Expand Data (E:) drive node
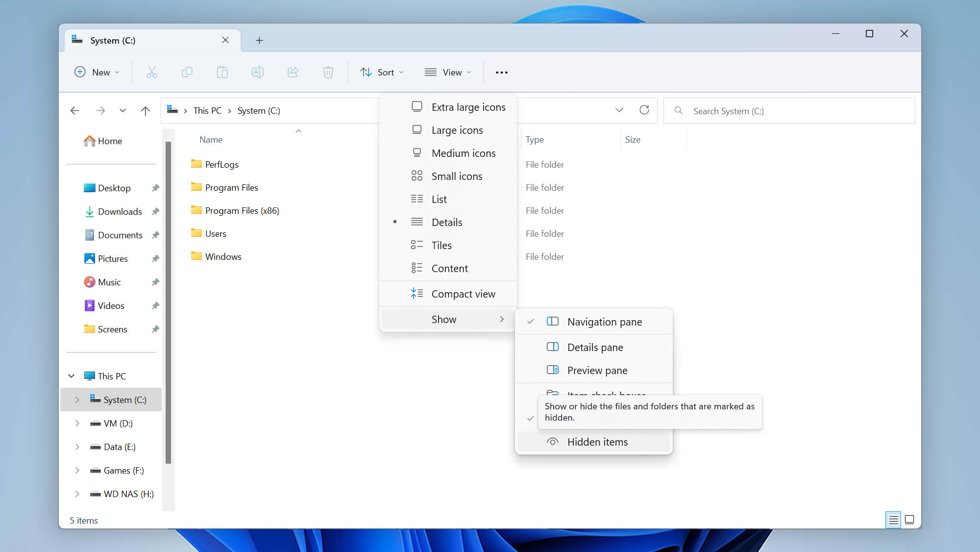980x552 pixels. [x=77, y=447]
